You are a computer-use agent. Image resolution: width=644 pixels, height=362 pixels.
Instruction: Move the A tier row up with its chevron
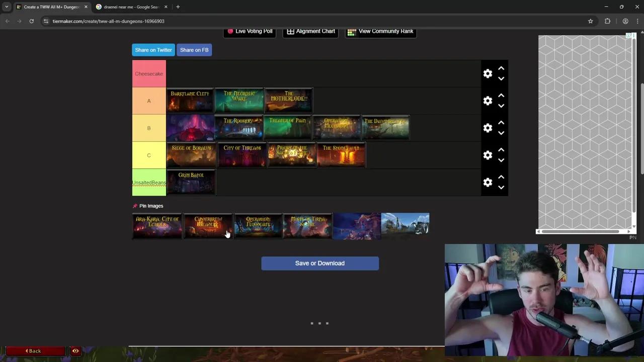[x=501, y=96]
